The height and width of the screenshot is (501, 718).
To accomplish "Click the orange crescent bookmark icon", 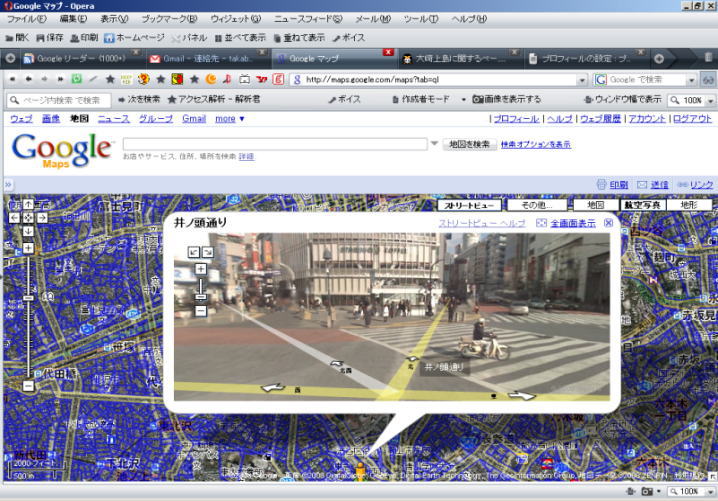I will [211, 79].
